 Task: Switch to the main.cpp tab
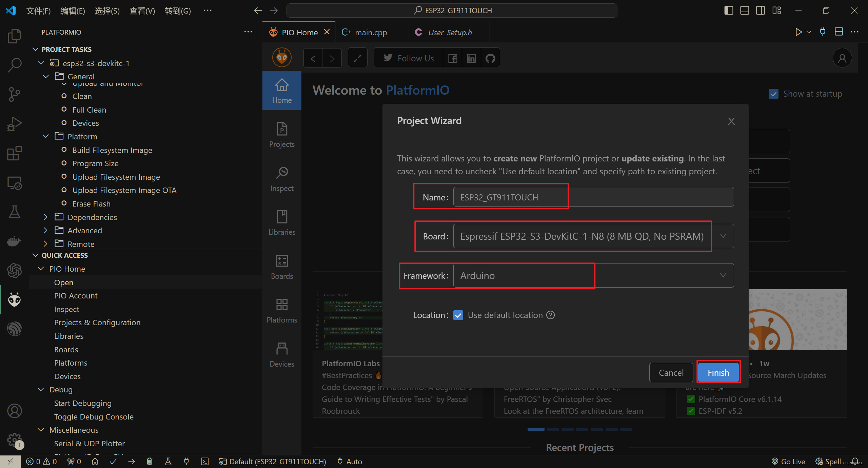click(371, 33)
